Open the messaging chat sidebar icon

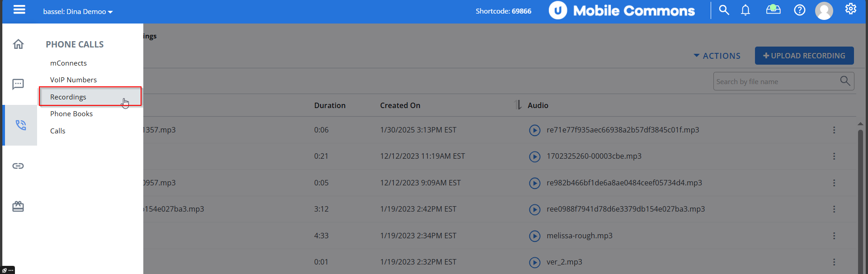pos(18,84)
